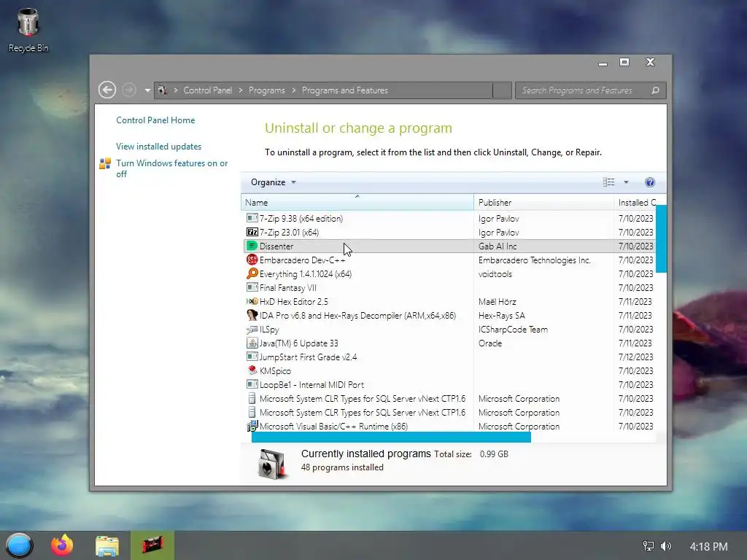Click the volume speaker tray icon

point(666,546)
